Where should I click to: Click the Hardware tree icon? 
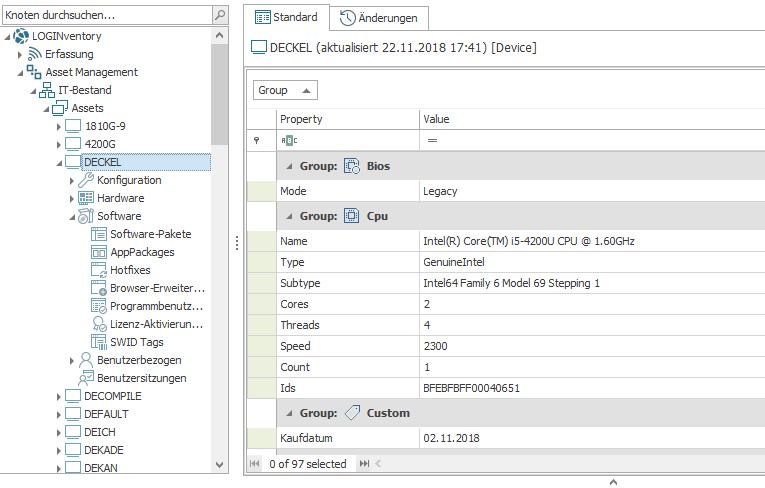[x=86, y=198]
